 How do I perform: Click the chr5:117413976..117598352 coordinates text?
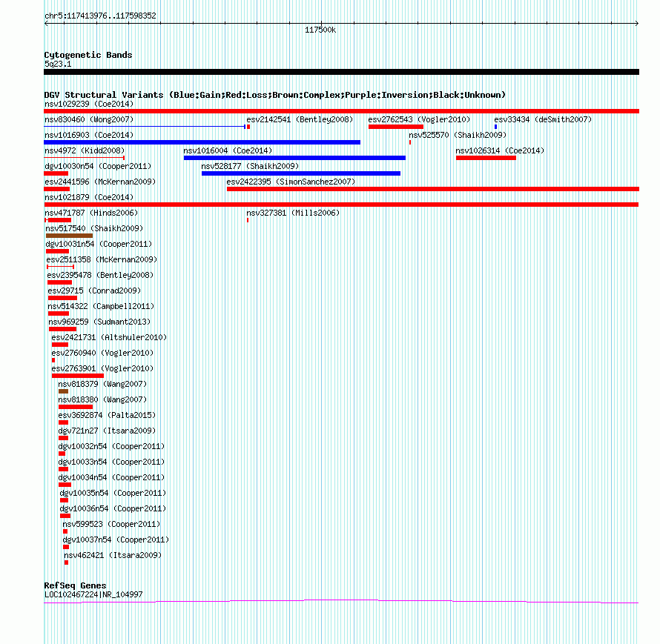100,16
